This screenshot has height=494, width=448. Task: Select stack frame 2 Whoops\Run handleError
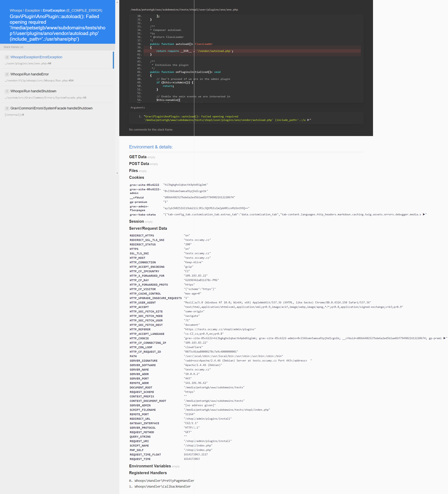click(x=58, y=77)
